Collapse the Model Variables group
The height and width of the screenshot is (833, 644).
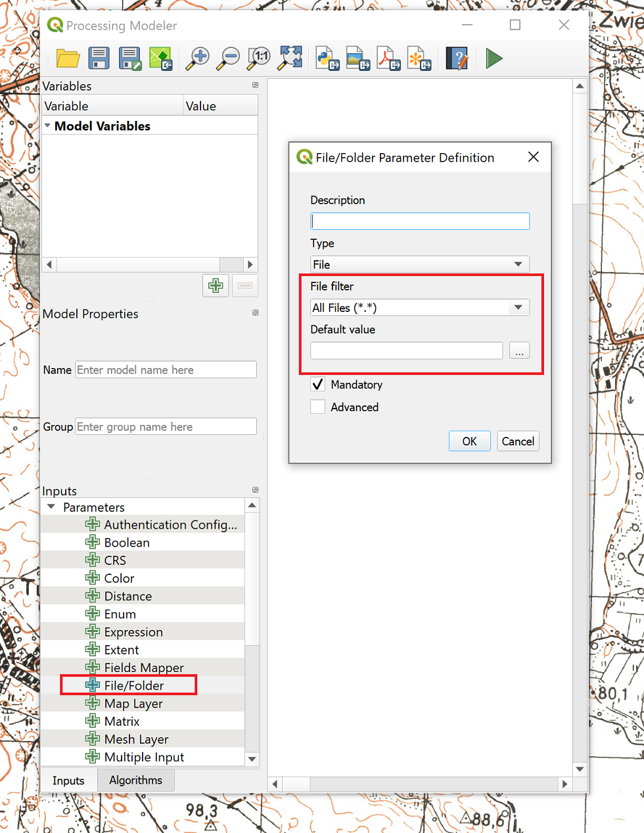coord(47,125)
